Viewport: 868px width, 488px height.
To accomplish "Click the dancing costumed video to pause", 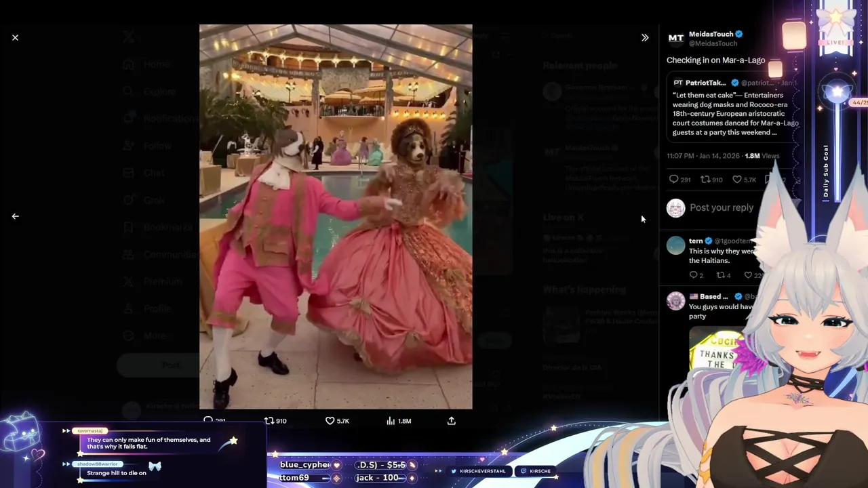I will pos(336,217).
